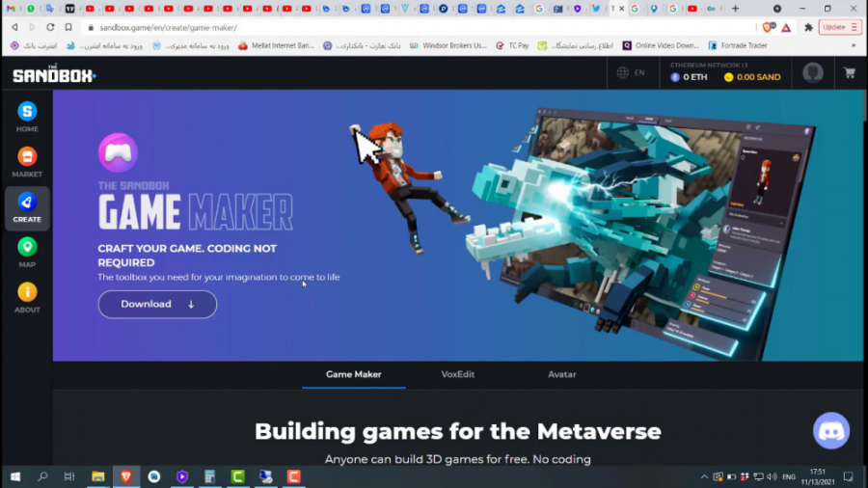This screenshot has width=868, height=488.
Task: Open ENG language indicator
Action: click(789, 476)
